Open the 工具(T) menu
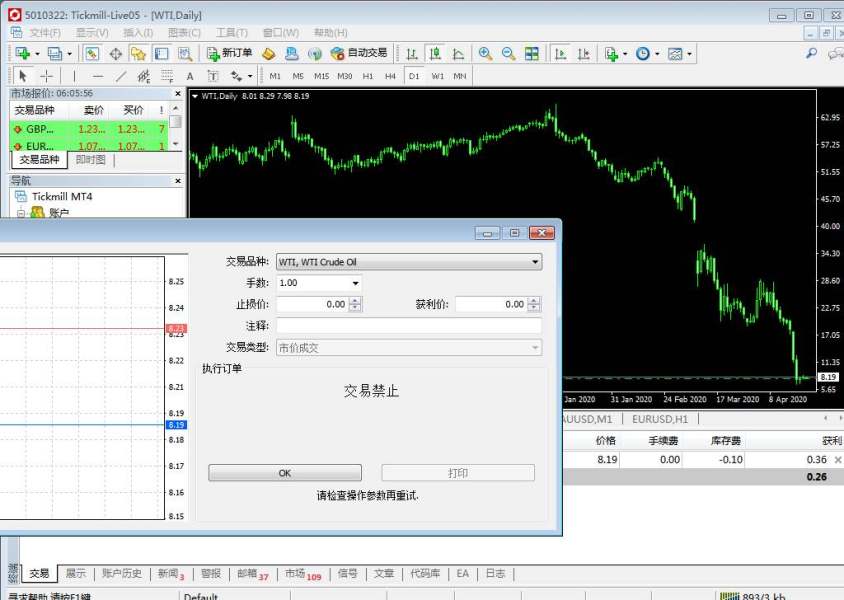 pyautogui.click(x=231, y=33)
